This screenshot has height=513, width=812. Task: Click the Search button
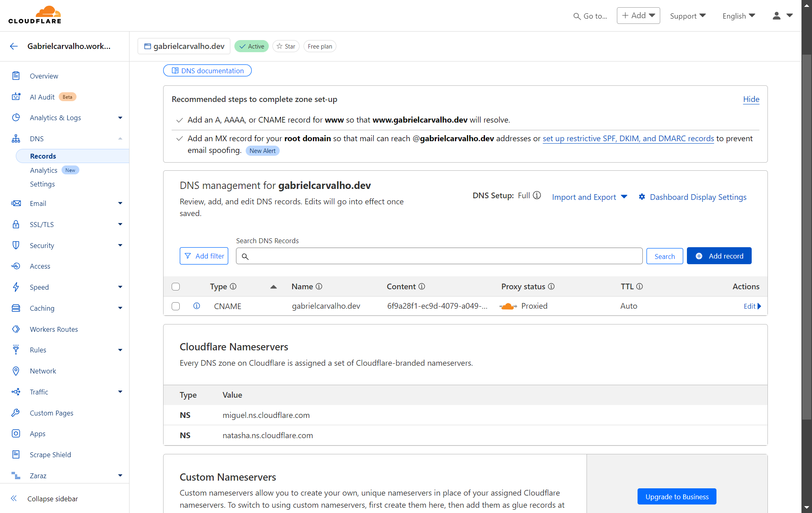coord(665,256)
